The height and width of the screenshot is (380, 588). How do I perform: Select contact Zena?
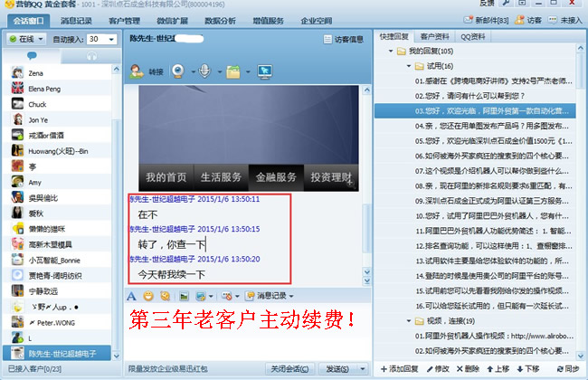pos(57,73)
